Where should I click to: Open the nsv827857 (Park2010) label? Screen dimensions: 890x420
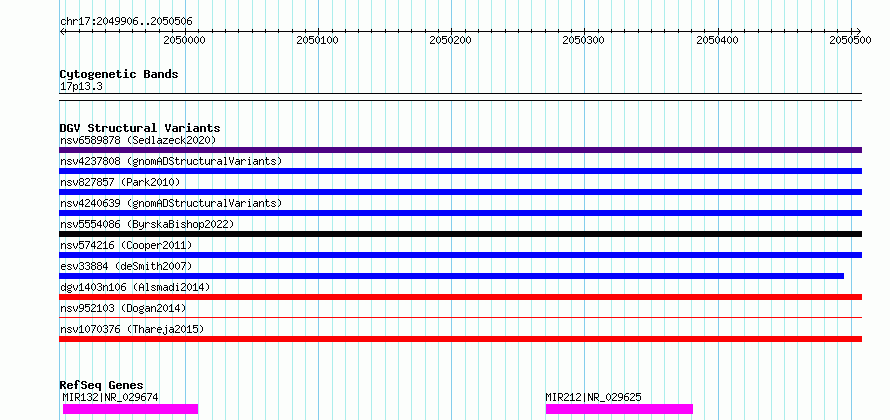tap(120, 182)
